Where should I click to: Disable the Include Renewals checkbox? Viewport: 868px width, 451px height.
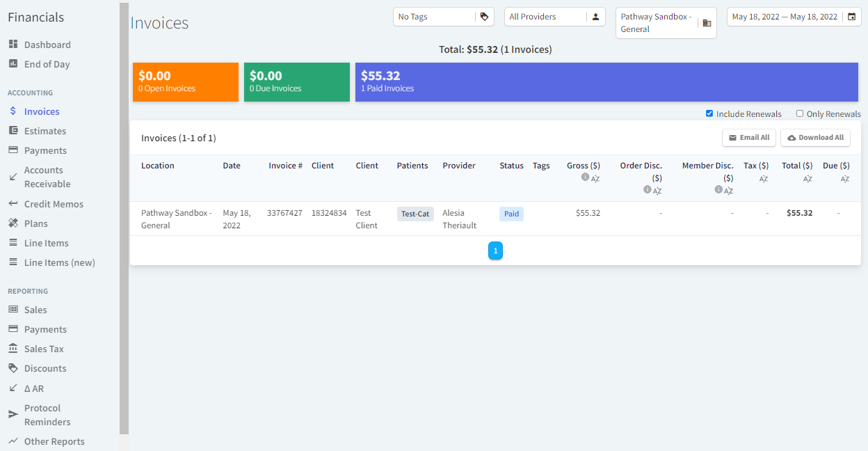pos(710,113)
